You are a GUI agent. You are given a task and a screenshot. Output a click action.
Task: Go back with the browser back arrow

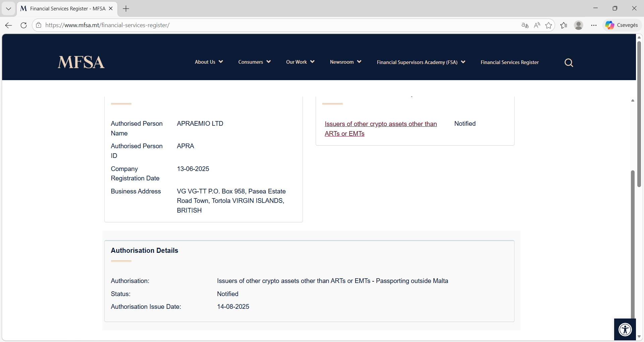9,25
